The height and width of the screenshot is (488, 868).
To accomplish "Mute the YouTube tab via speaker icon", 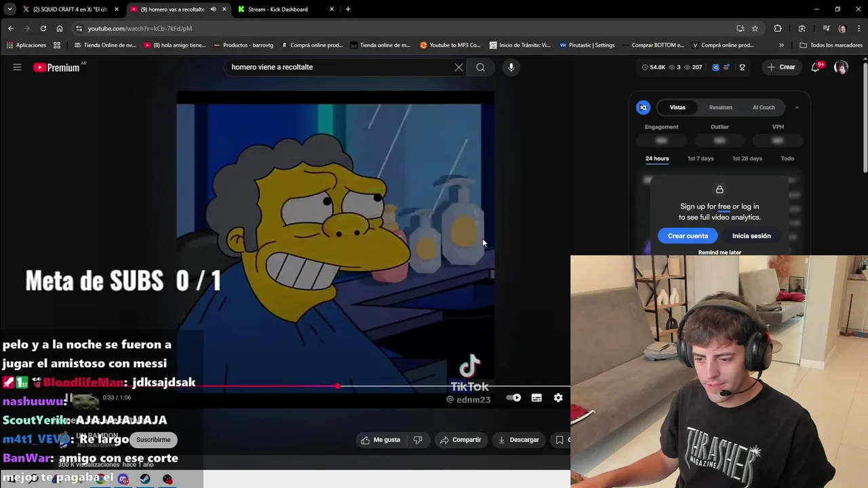I will pyautogui.click(x=213, y=9).
